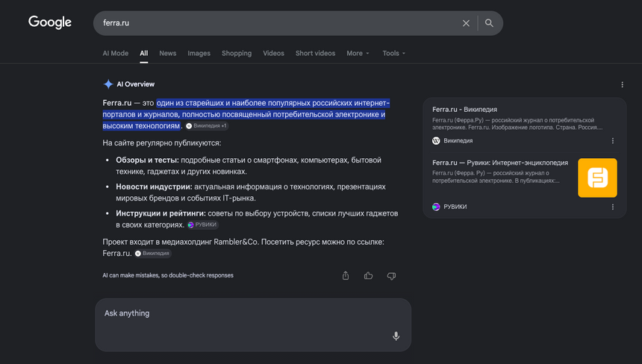Click the 'Обзоры и тесты:' bullet heading
The width and height of the screenshot is (642, 364).
click(147, 160)
